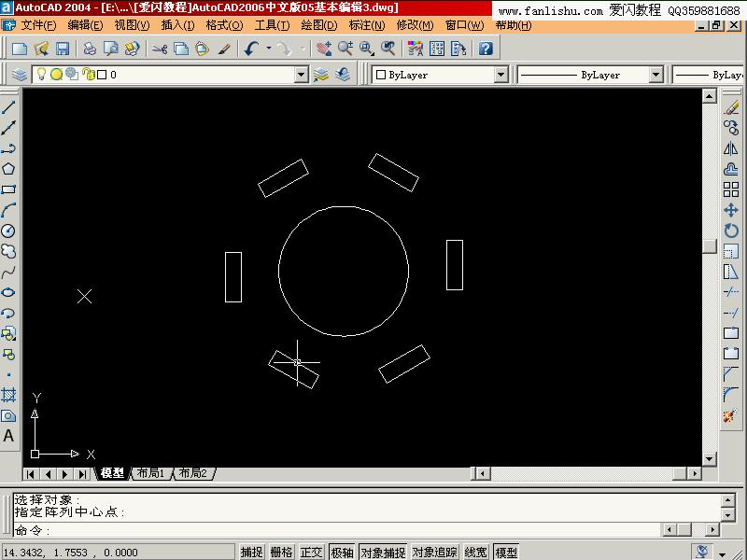
Task: Switch to the 布局1 layout tab
Action: click(x=150, y=473)
